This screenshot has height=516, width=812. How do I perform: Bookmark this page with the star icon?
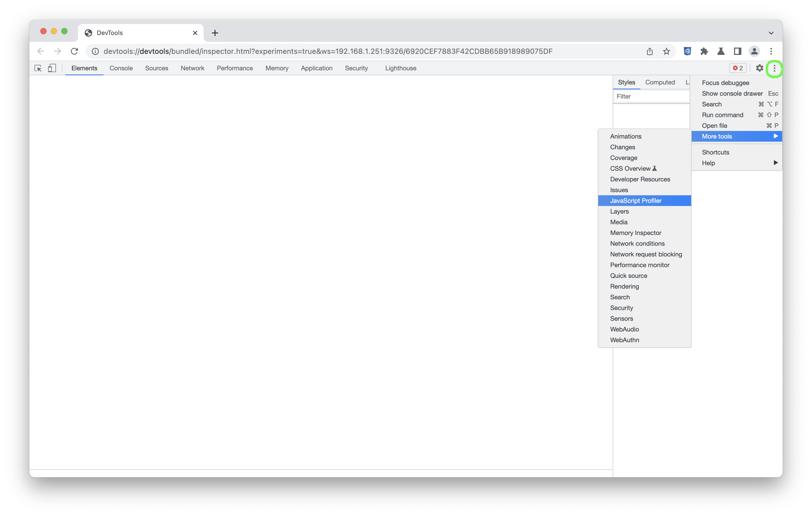(666, 51)
